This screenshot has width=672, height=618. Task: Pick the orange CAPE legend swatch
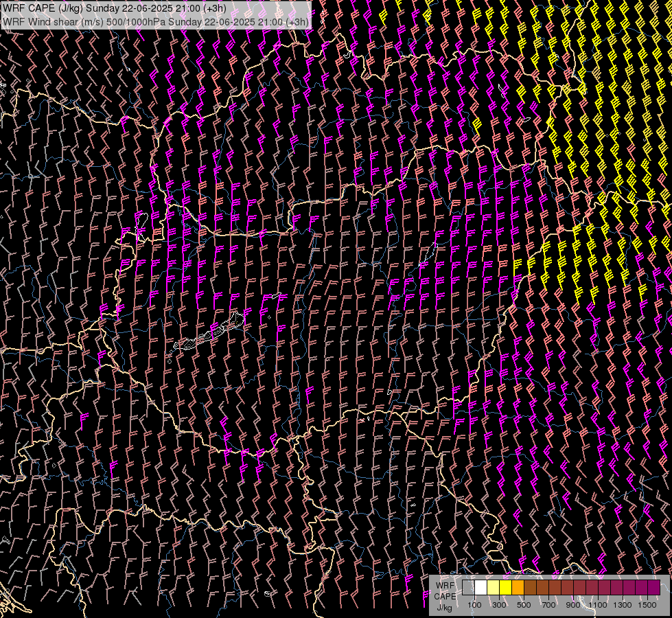(x=518, y=587)
